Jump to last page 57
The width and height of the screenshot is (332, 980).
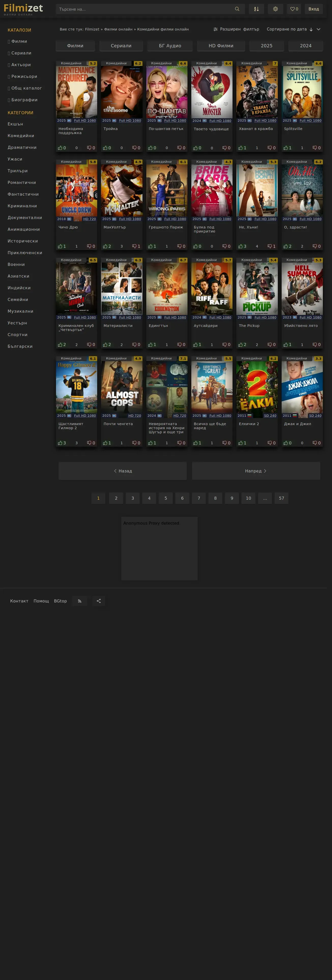pos(281,498)
